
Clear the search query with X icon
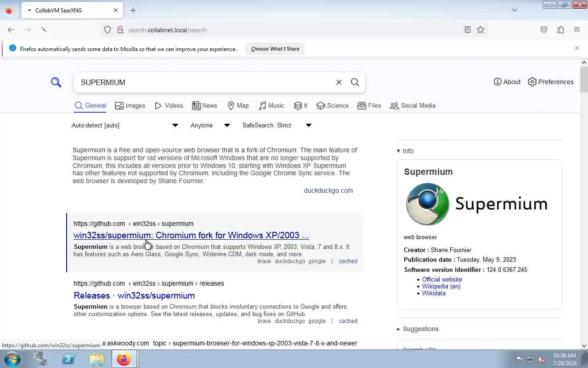coord(339,82)
